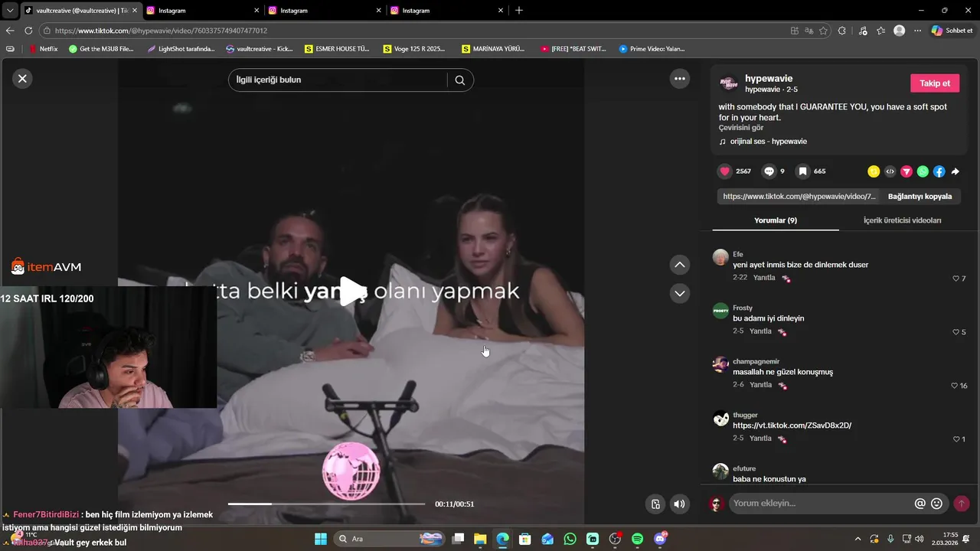Open the three-dot more options menu on video

pyautogui.click(x=679, y=78)
